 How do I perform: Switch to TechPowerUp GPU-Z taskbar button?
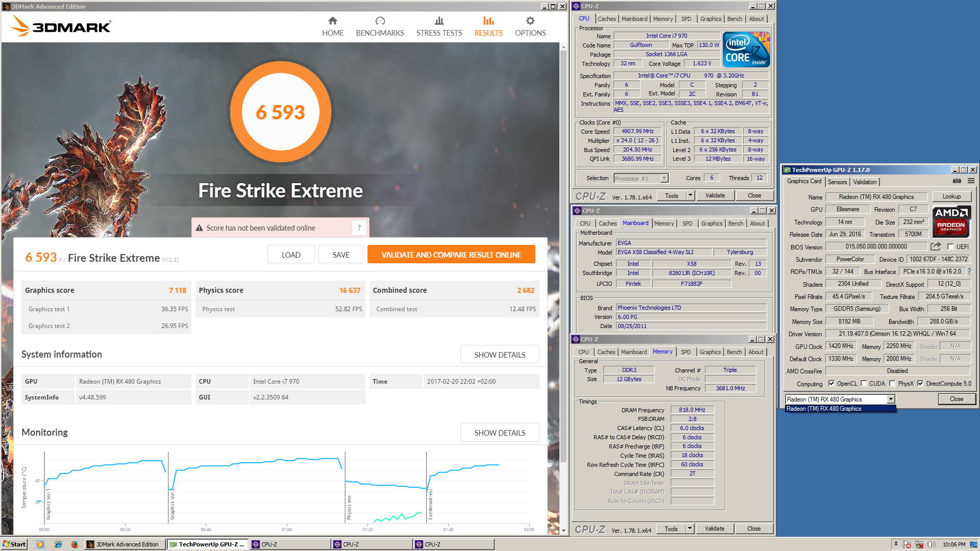coord(208,544)
